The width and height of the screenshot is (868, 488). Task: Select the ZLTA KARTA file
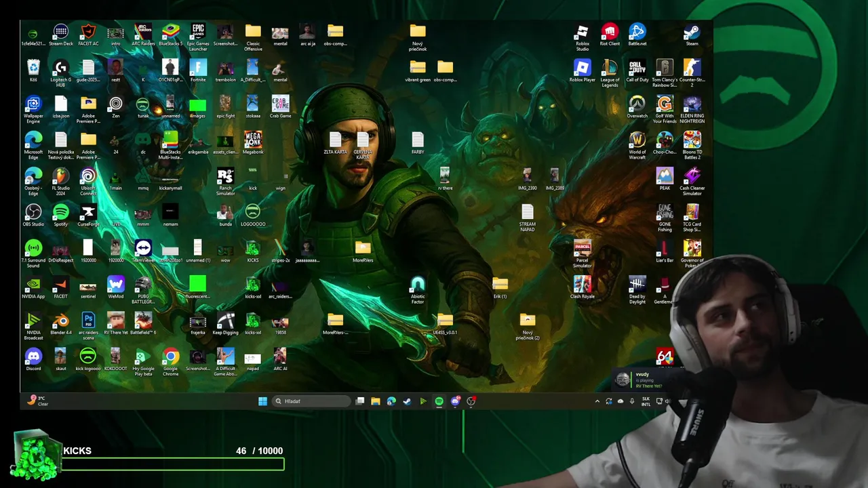(335, 143)
